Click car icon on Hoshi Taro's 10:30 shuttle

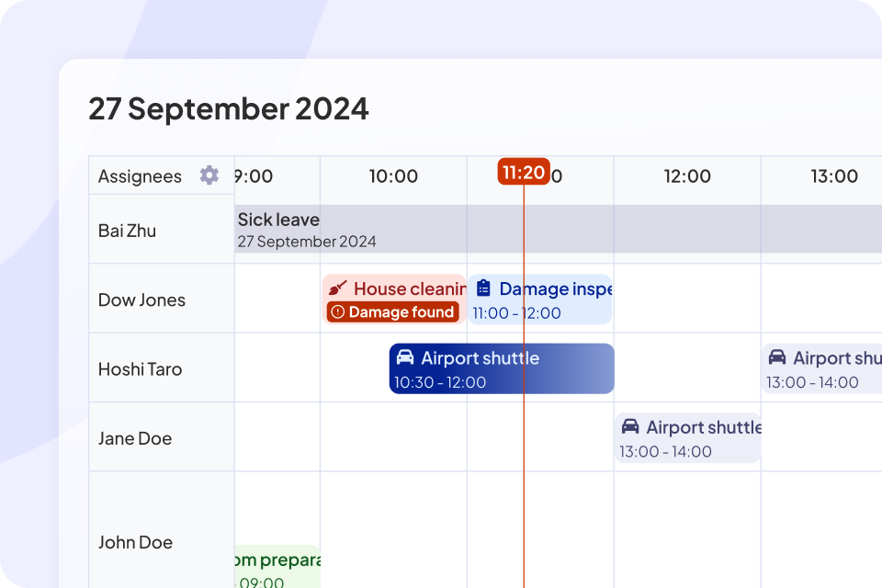tap(405, 358)
